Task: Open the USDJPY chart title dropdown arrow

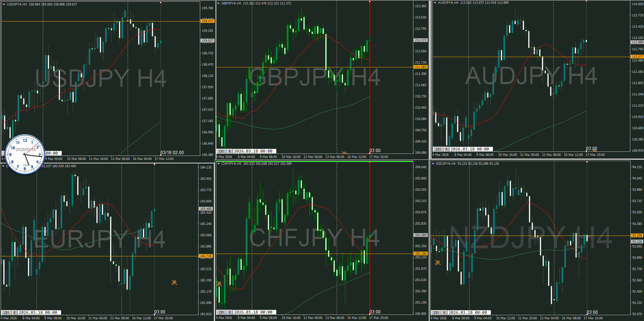Action: tap(4, 4)
